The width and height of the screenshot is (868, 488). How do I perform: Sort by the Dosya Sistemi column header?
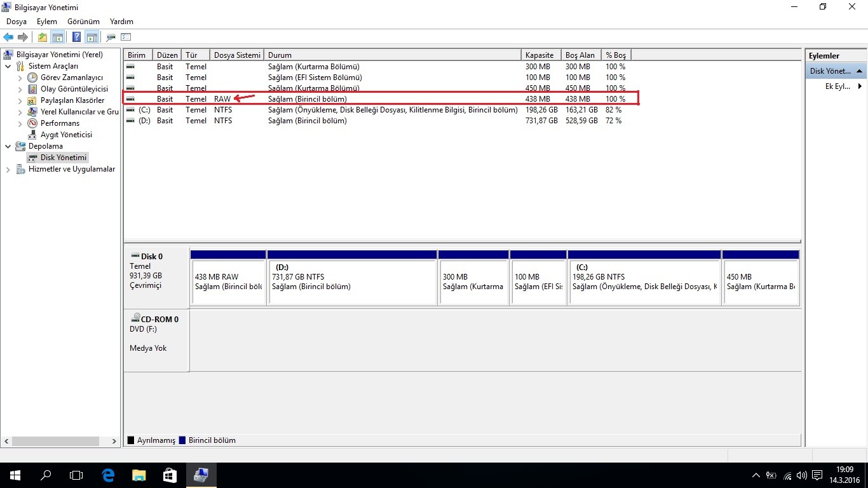pyautogui.click(x=237, y=55)
